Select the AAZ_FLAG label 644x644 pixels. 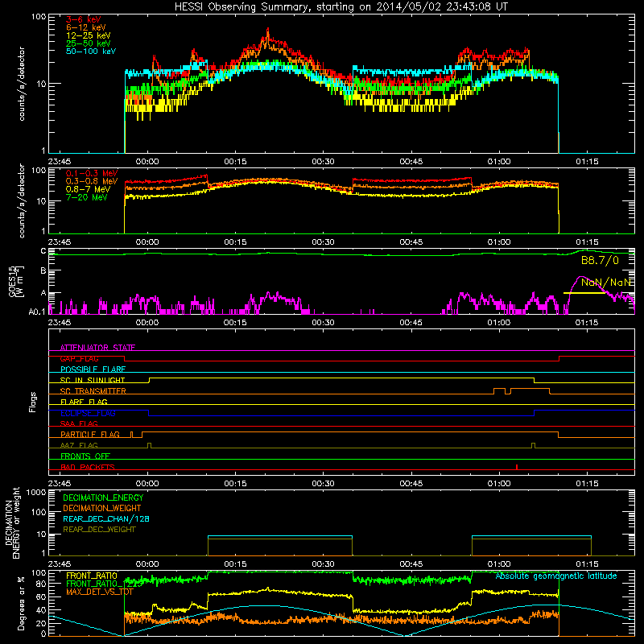(x=79, y=445)
